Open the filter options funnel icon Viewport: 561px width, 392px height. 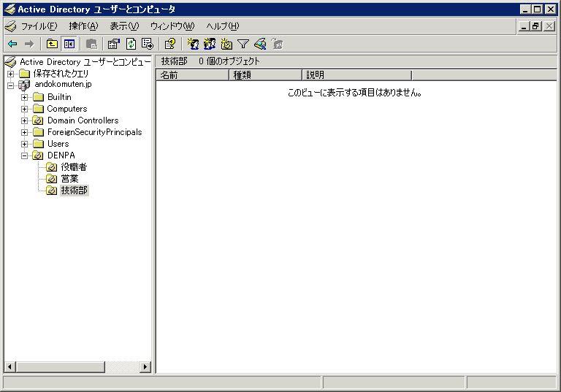[243, 44]
